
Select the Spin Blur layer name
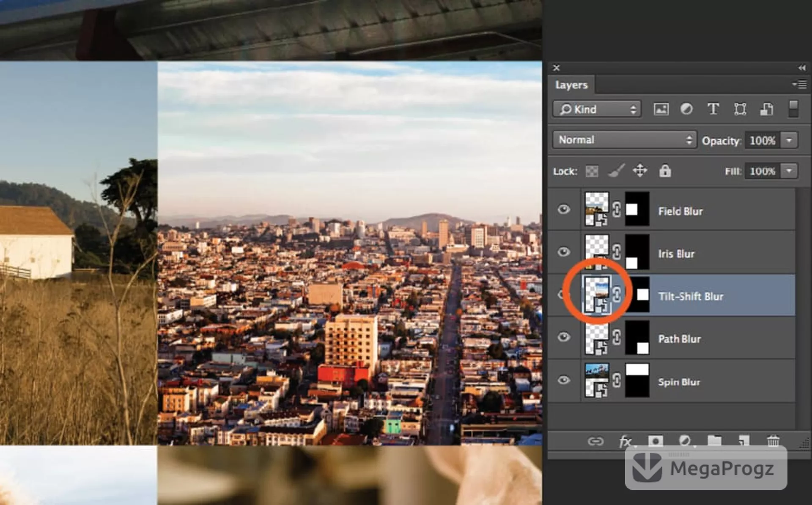[x=679, y=382]
